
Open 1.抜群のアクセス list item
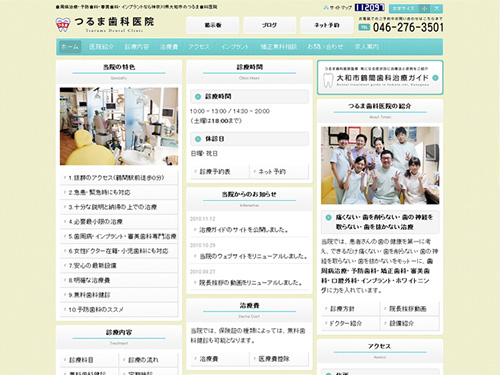[119, 178]
